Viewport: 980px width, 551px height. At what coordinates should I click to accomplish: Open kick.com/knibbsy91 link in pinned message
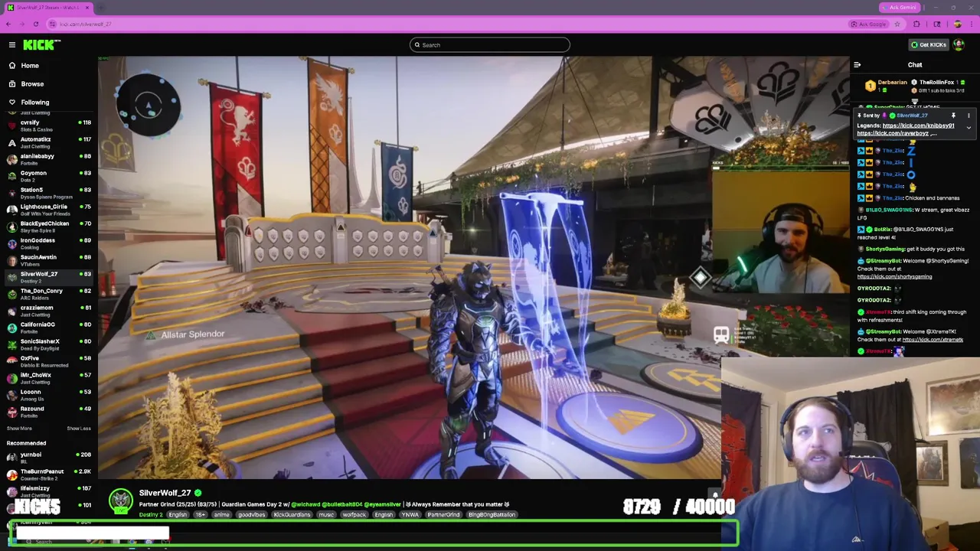918,126
